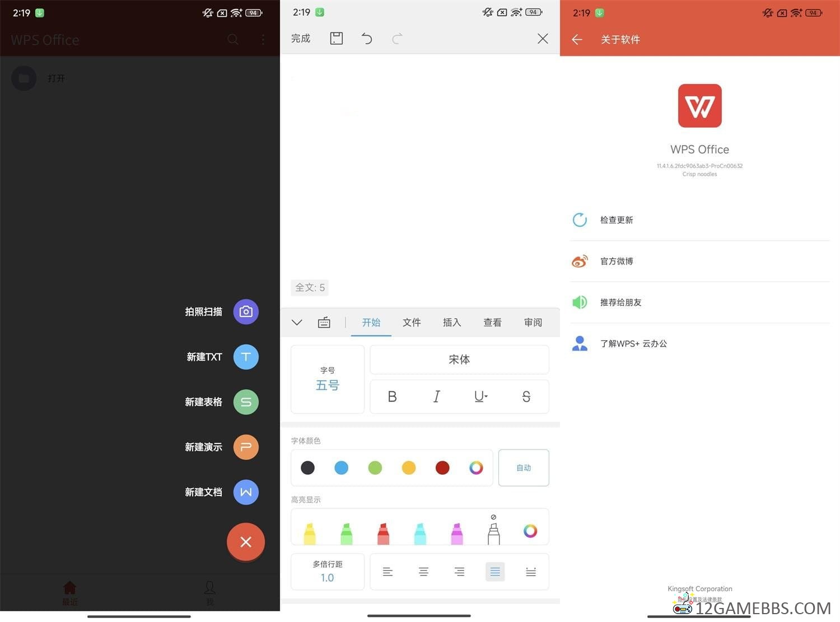
Task: Toggle strikethrough formatting
Action: tap(526, 396)
